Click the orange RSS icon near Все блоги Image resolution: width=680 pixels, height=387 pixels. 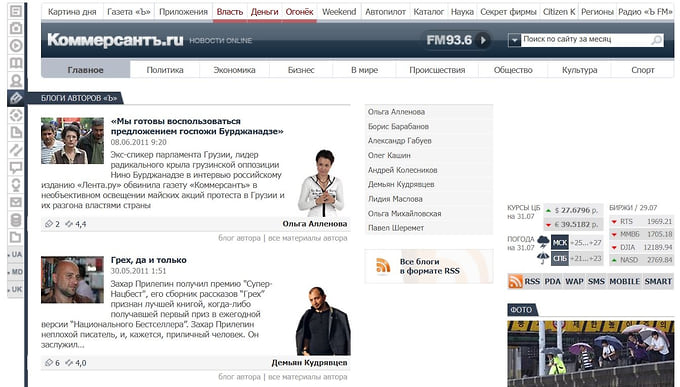tap(383, 266)
